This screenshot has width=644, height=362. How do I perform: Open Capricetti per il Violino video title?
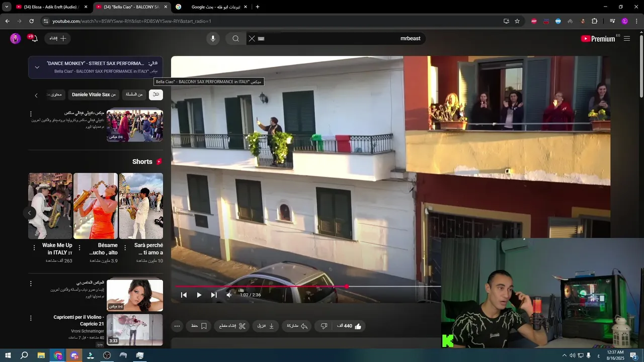click(x=78, y=320)
